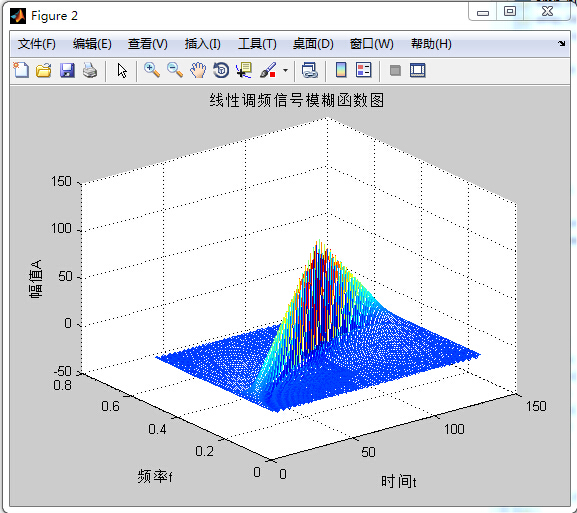This screenshot has height=513, width=577.
Task: Toggle the Brush data tool
Action: (x=268, y=70)
